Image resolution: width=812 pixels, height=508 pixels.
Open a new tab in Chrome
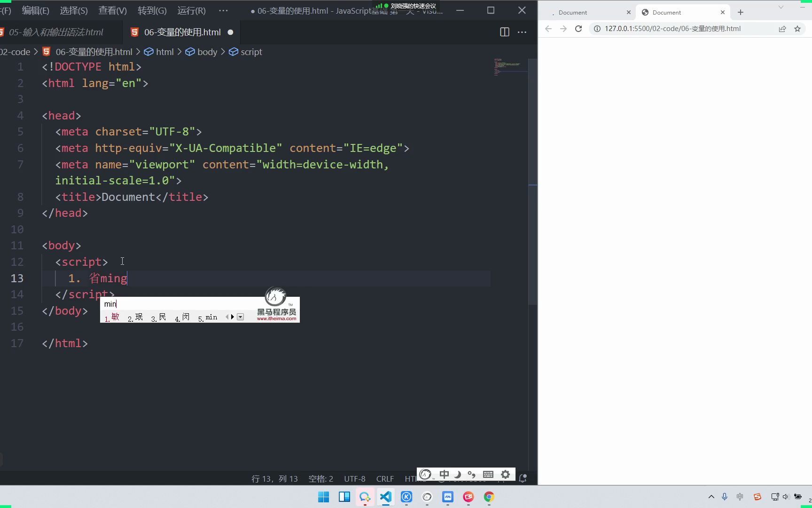[741, 13]
